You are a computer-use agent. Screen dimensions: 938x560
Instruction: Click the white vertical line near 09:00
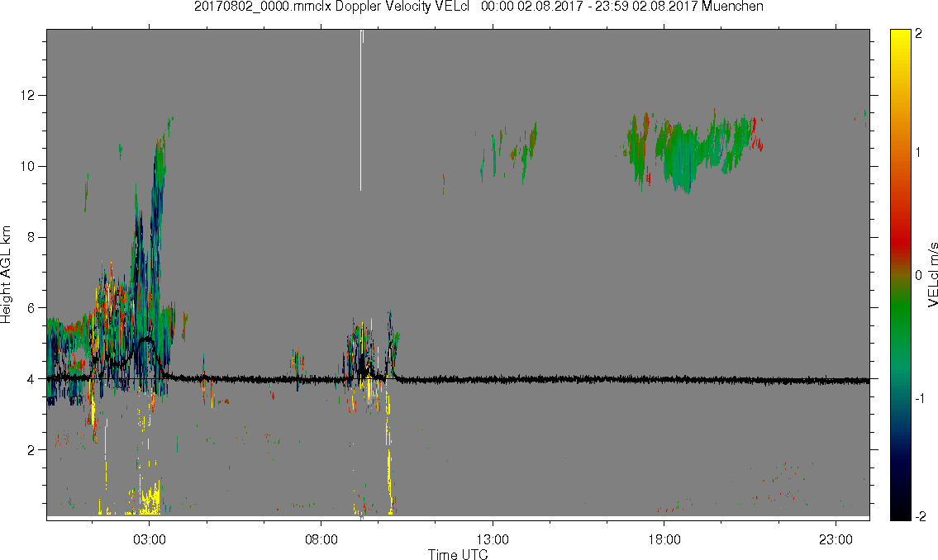pos(361,110)
